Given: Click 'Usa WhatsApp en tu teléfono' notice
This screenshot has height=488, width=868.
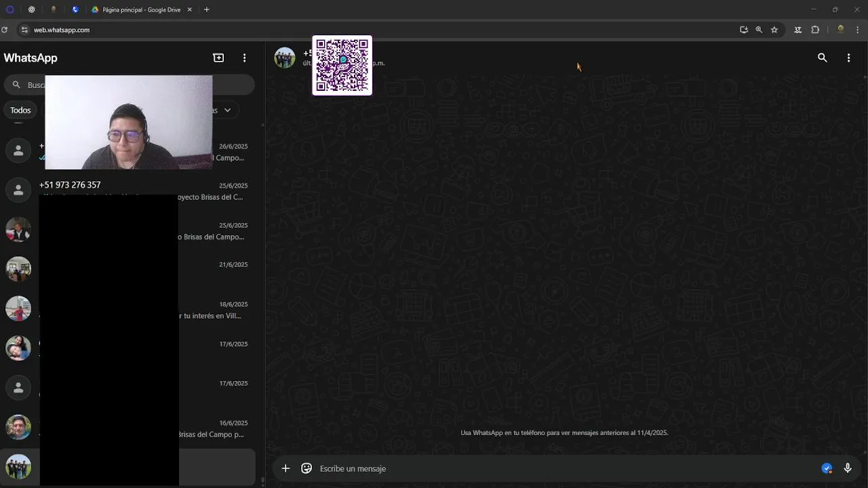Looking at the screenshot, I should (x=564, y=432).
